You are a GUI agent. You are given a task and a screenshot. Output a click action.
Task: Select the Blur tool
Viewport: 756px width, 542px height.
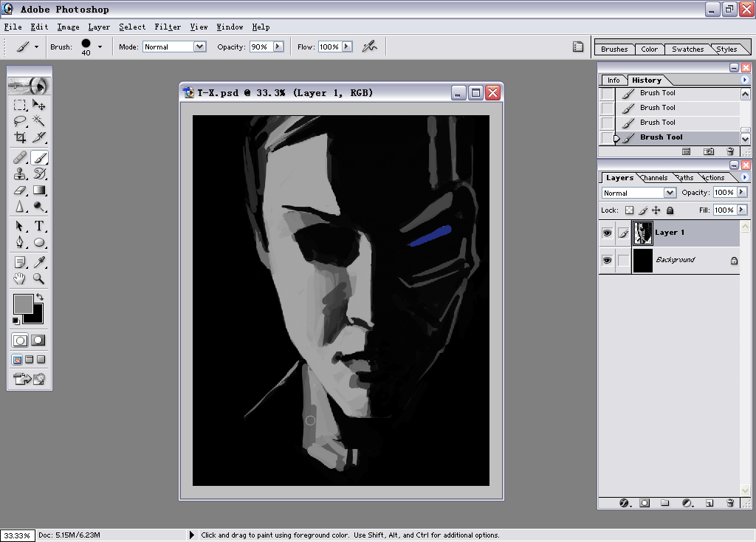20,206
